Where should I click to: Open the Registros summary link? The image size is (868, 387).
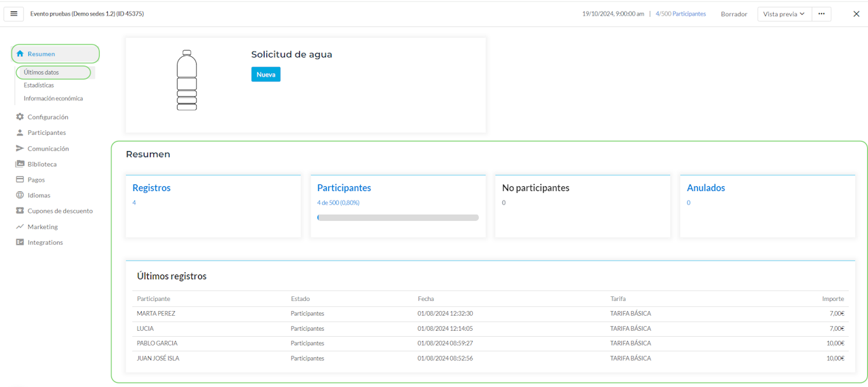(151, 188)
